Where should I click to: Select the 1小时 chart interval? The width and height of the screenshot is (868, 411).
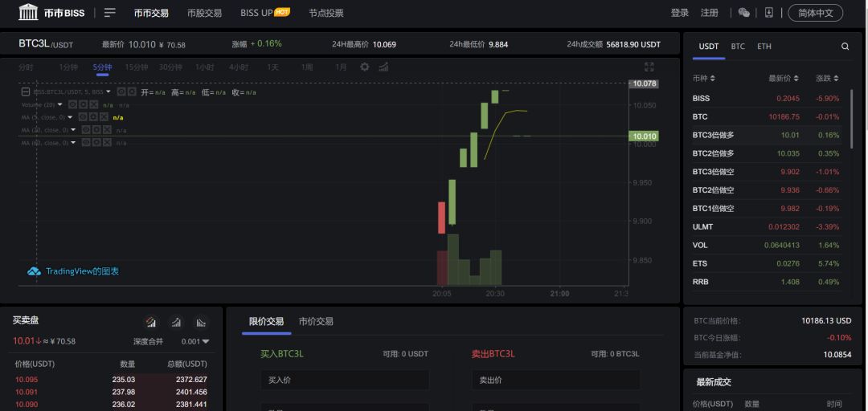coord(204,67)
